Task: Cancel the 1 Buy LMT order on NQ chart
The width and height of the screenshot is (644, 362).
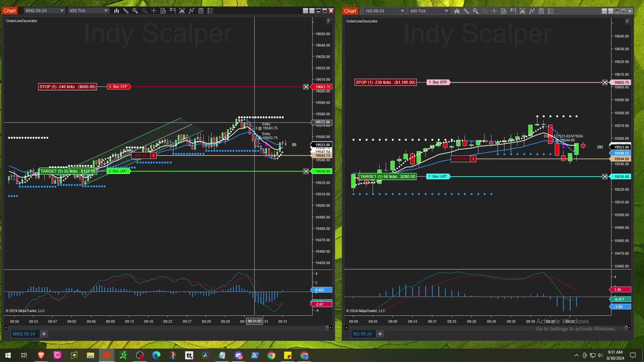Action: [605, 176]
